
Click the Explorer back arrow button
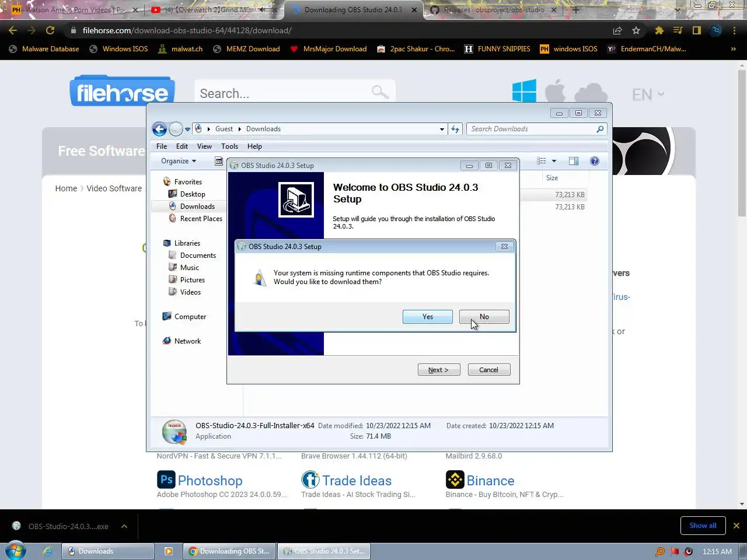[x=159, y=129]
